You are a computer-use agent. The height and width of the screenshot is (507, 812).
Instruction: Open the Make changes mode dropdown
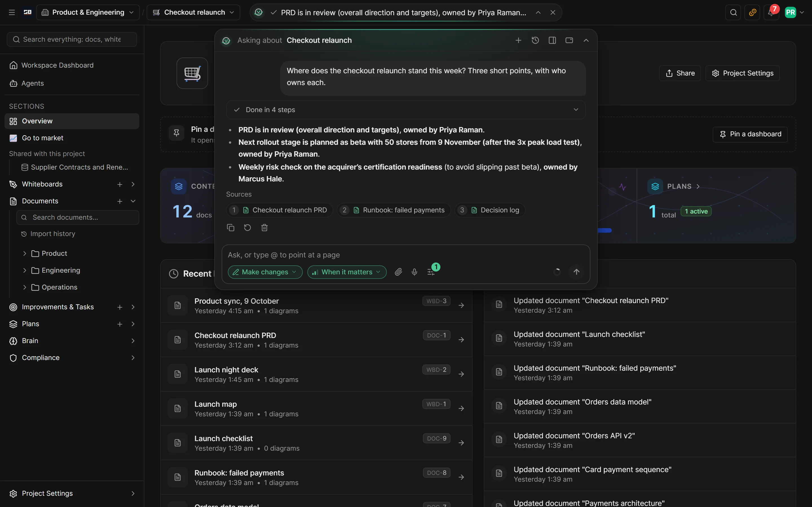(265, 272)
